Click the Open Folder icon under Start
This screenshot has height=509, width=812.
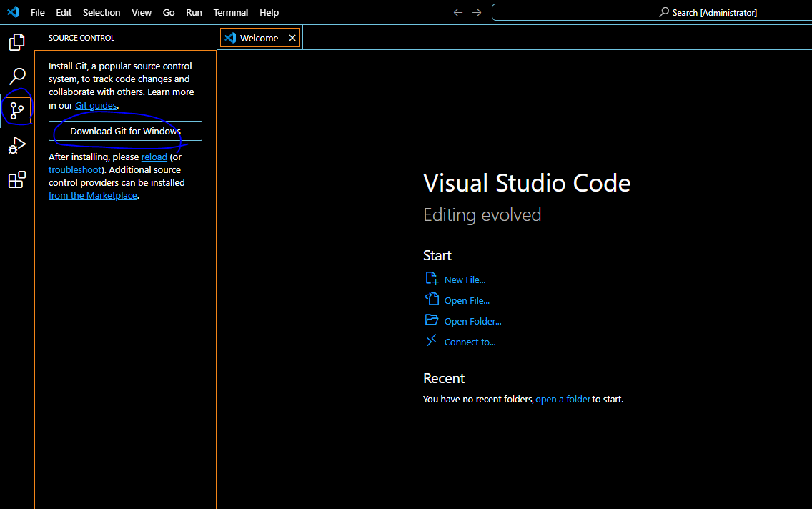pos(432,320)
